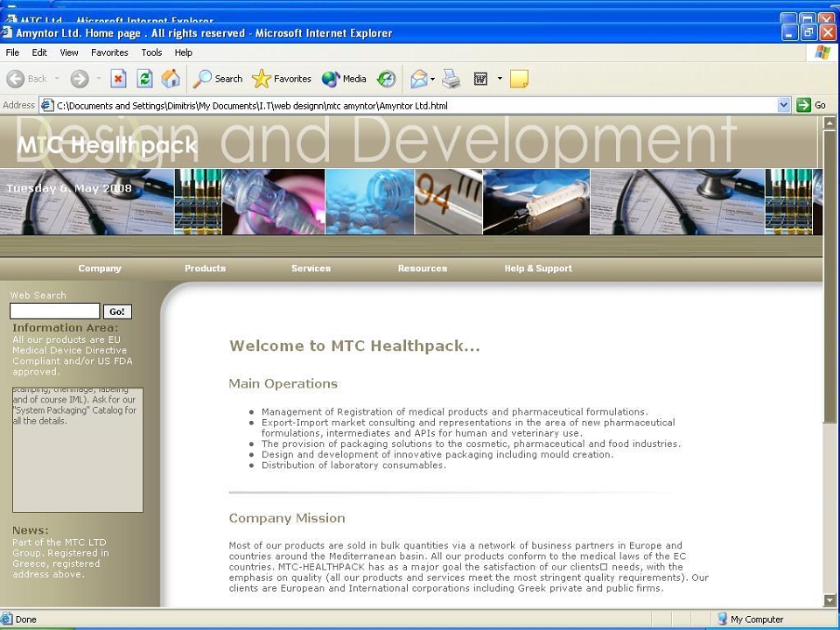This screenshot has width=840, height=630.
Task: Open the Edit menu
Action: (x=39, y=52)
